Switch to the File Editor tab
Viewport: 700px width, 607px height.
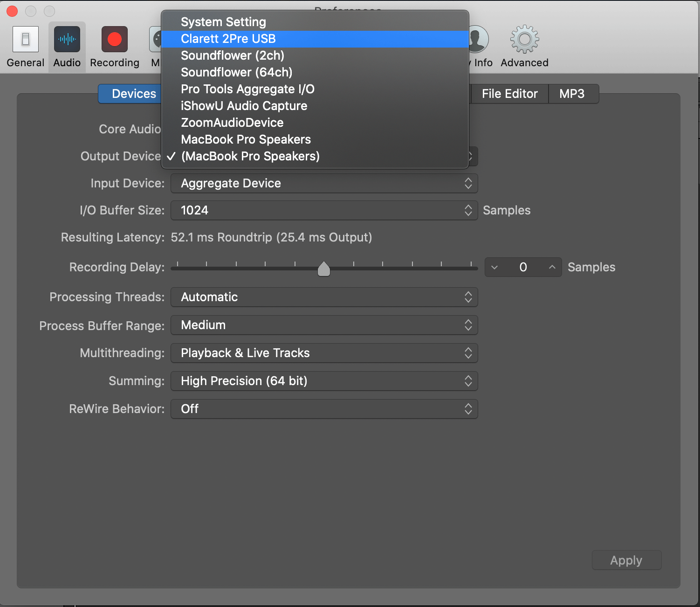[x=509, y=94]
